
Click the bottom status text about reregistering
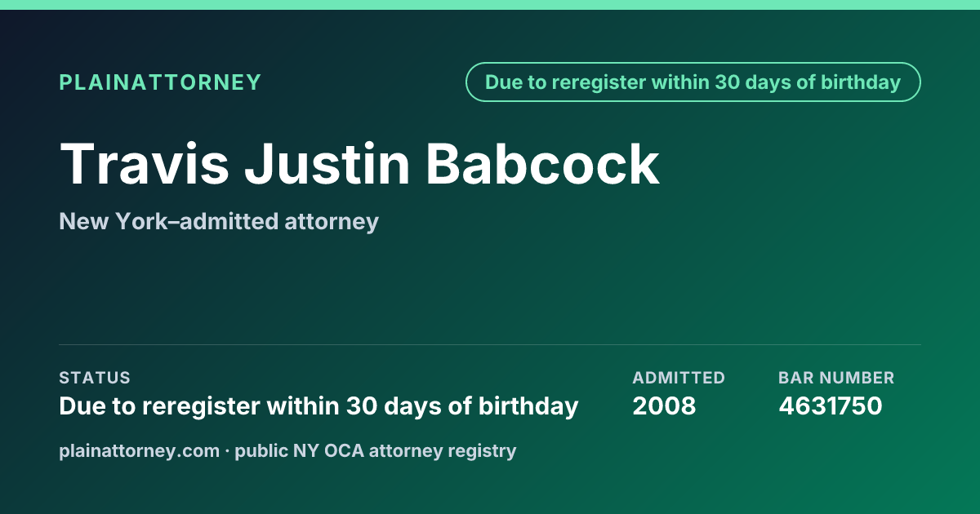(x=318, y=405)
